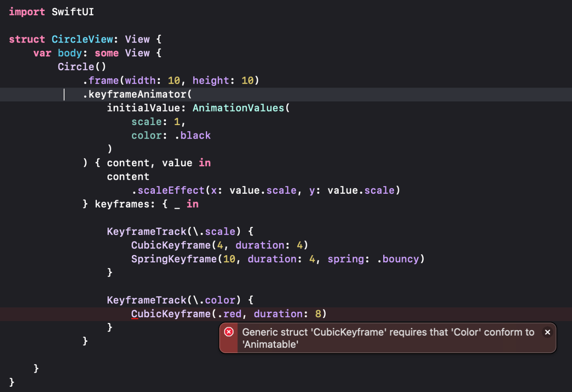Viewport: 572px width, 392px height.
Task: Click the 'Generic struct CubicKeyframe' error message
Action: tap(388, 338)
